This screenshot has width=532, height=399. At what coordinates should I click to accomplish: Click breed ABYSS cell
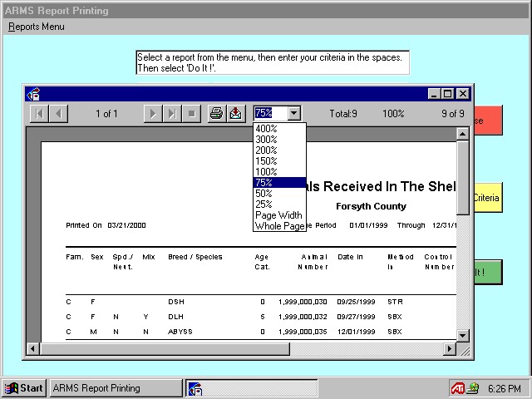[x=180, y=332]
